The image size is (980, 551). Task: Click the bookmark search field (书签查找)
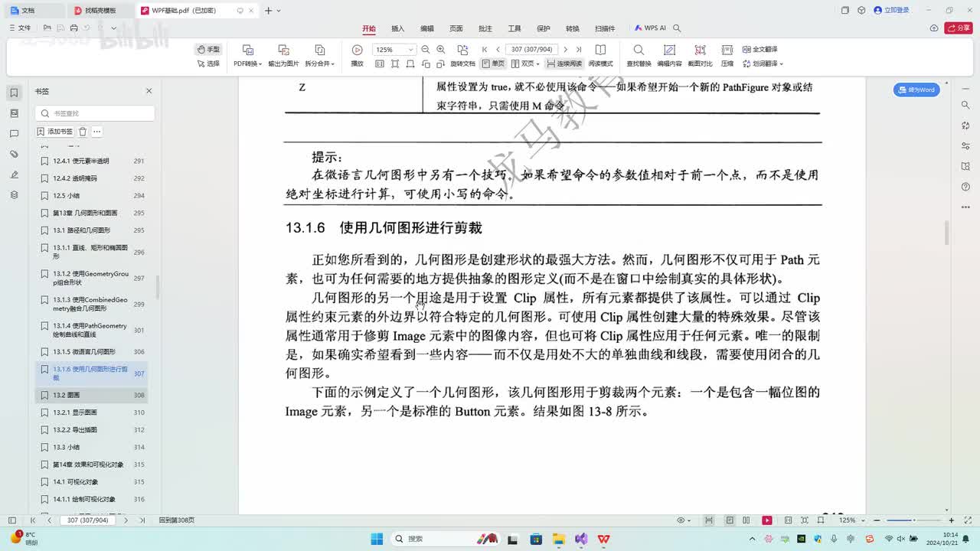click(95, 113)
